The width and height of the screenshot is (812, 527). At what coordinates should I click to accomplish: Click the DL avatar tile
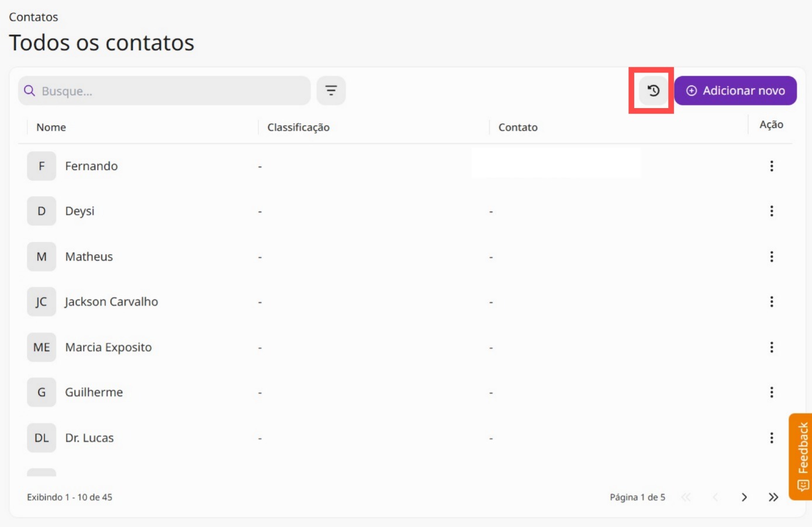tap(42, 438)
